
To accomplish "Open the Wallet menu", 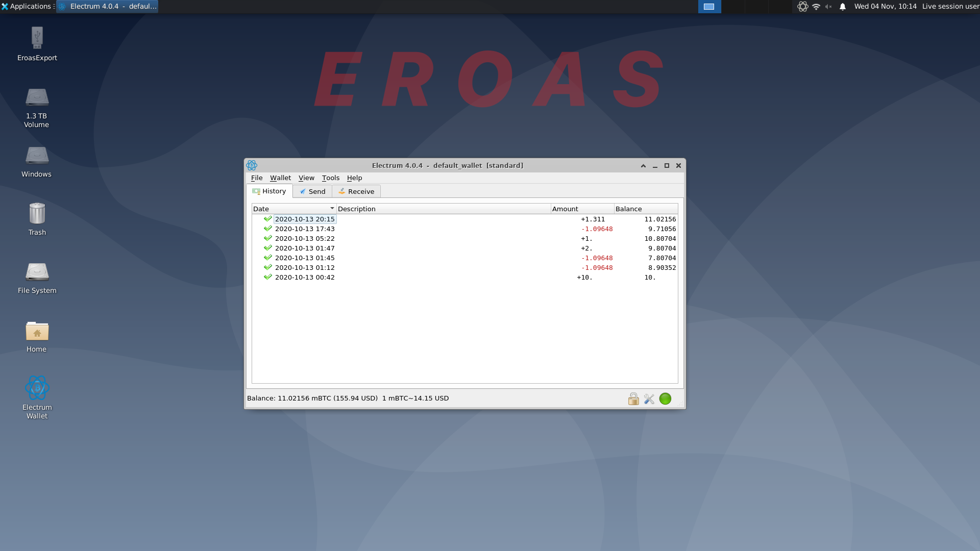I will (280, 178).
